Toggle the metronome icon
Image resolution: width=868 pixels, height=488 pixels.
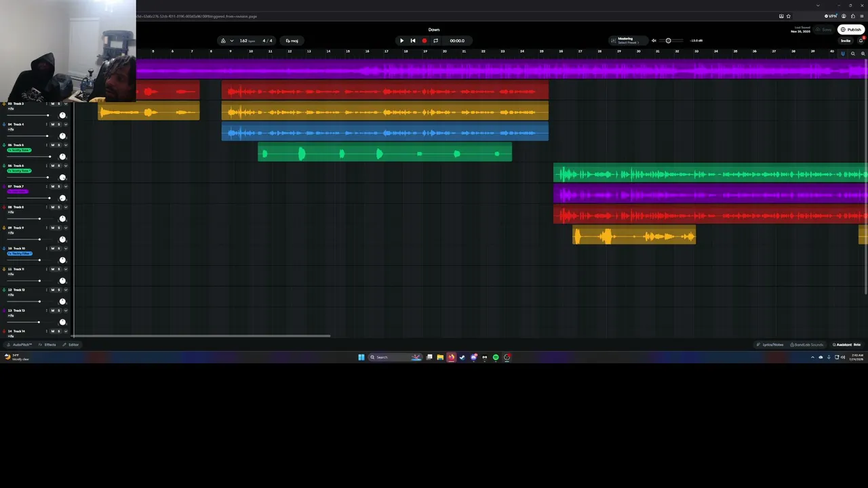(223, 41)
